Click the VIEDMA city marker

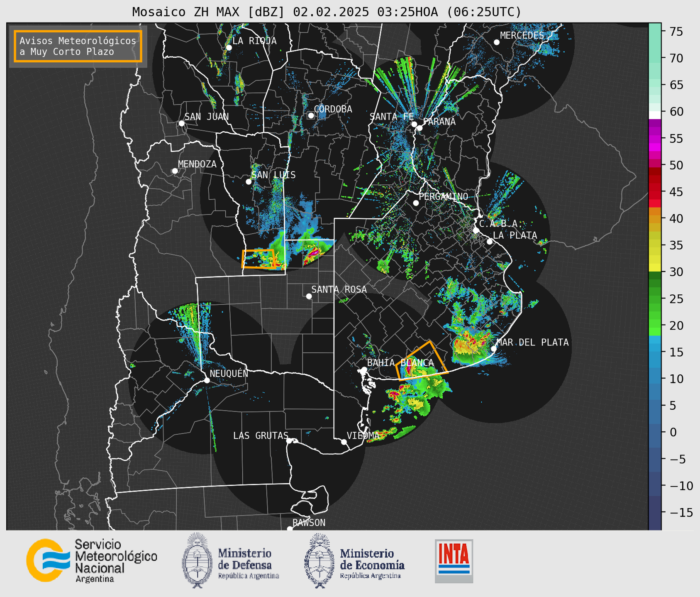click(344, 442)
